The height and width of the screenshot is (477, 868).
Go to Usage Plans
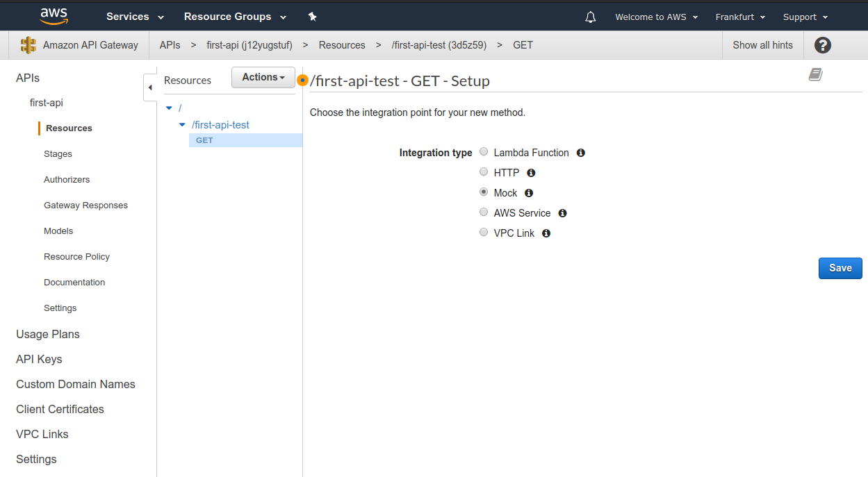tap(48, 334)
